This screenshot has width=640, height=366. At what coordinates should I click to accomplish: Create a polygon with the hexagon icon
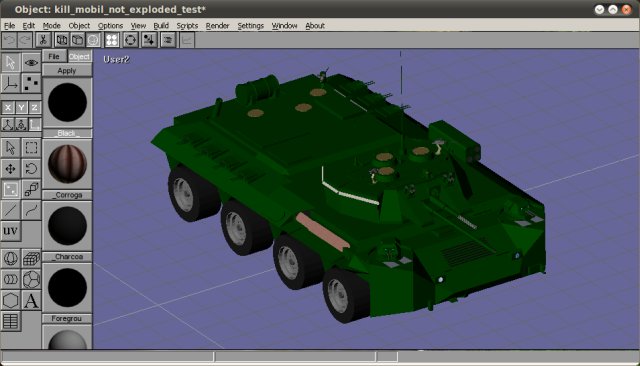[11, 301]
